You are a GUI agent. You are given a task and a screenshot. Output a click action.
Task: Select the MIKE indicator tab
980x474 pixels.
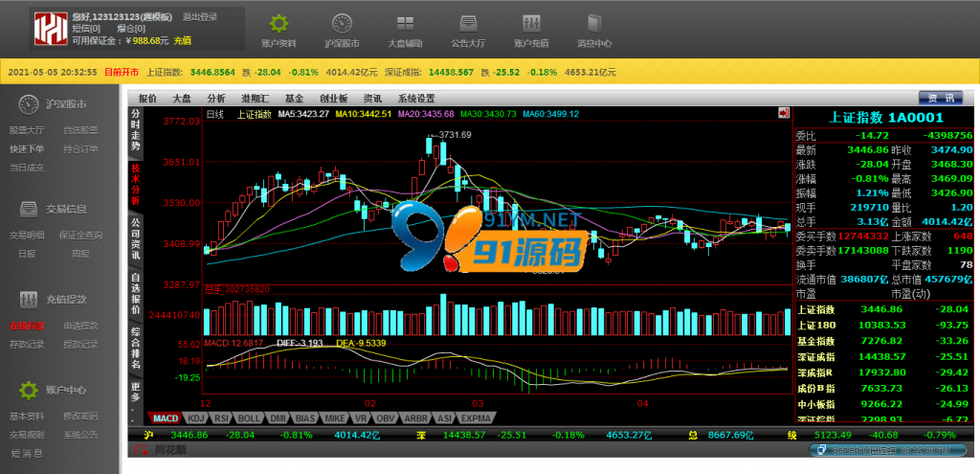pos(335,418)
